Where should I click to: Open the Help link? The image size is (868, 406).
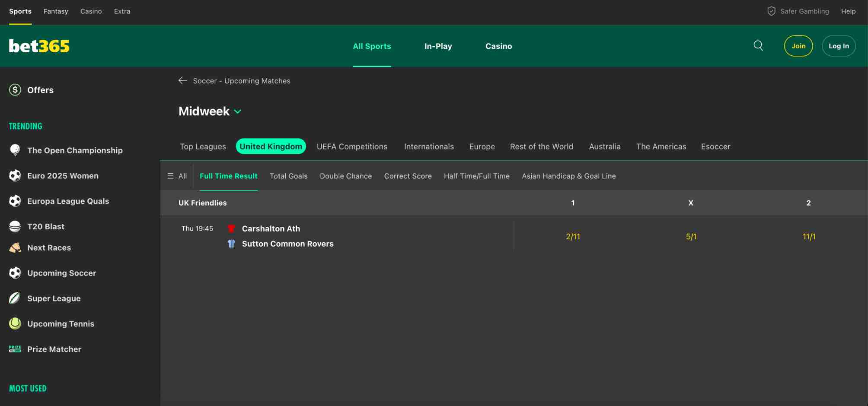848,11
